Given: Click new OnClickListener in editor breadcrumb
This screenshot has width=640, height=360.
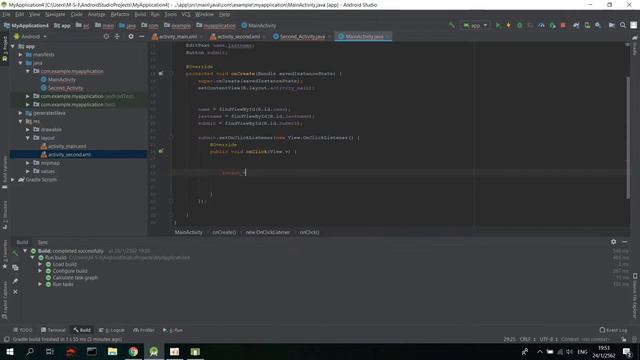Looking at the screenshot, I should coord(268,232).
